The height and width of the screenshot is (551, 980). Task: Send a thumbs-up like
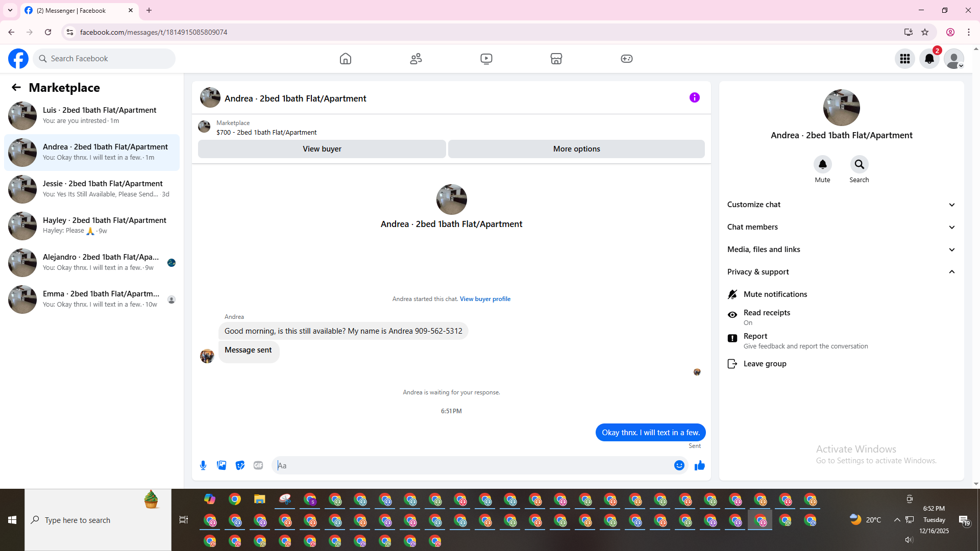click(700, 465)
